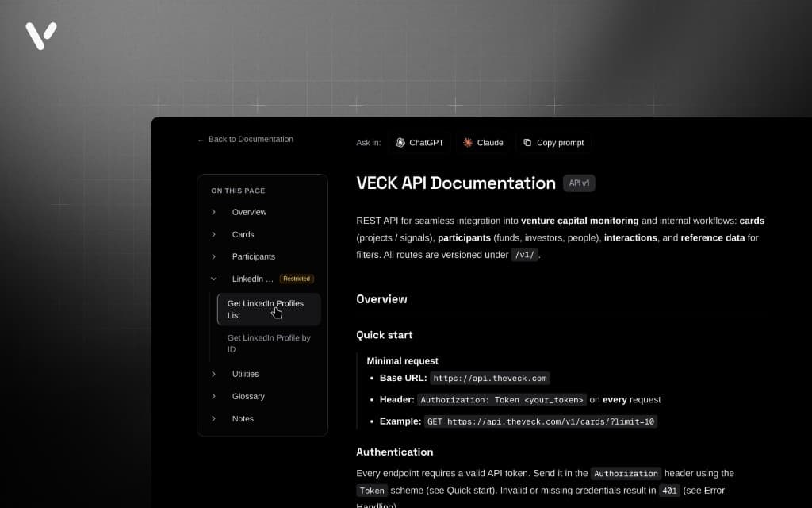812x508 pixels.
Task: Expand the Participants section chevron
Action: pyautogui.click(x=213, y=256)
